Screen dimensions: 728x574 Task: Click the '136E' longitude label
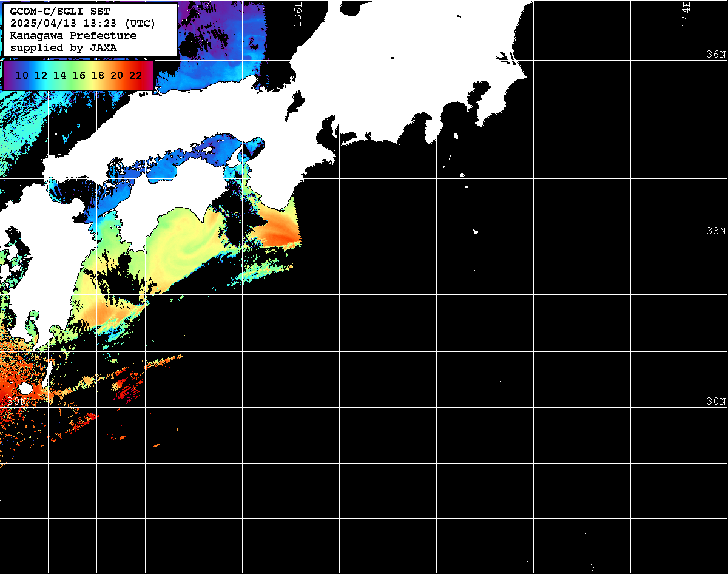297,13
